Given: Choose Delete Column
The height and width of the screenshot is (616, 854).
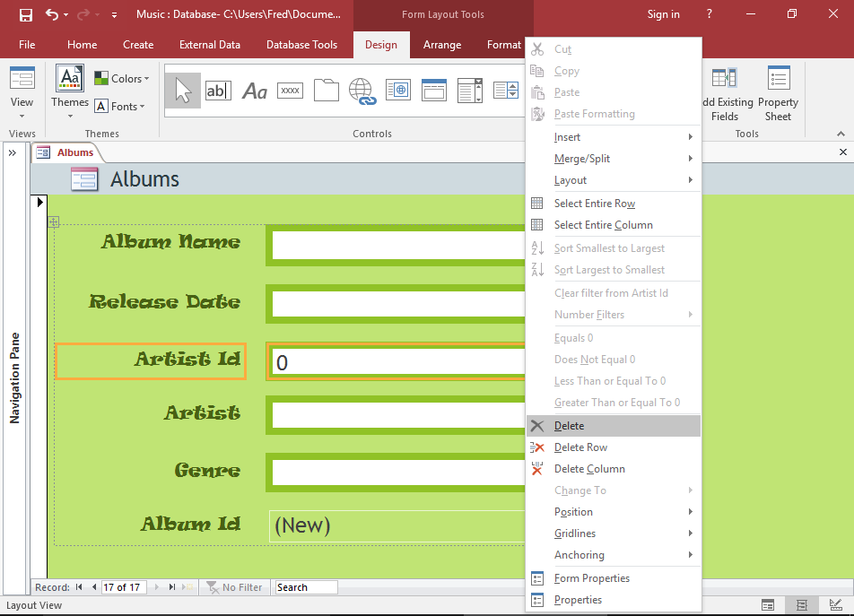Looking at the screenshot, I should click(614, 469).
